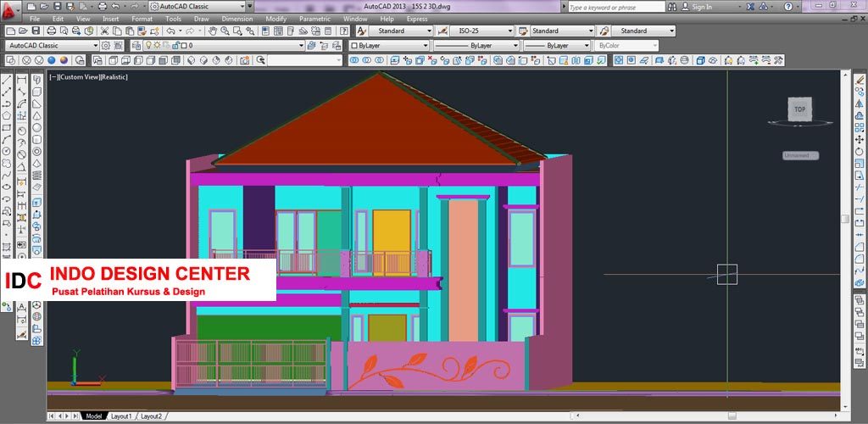The height and width of the screenshot is (424, 868).
Task: Click the Text Style icon before Standard
Action: [361, 31]
